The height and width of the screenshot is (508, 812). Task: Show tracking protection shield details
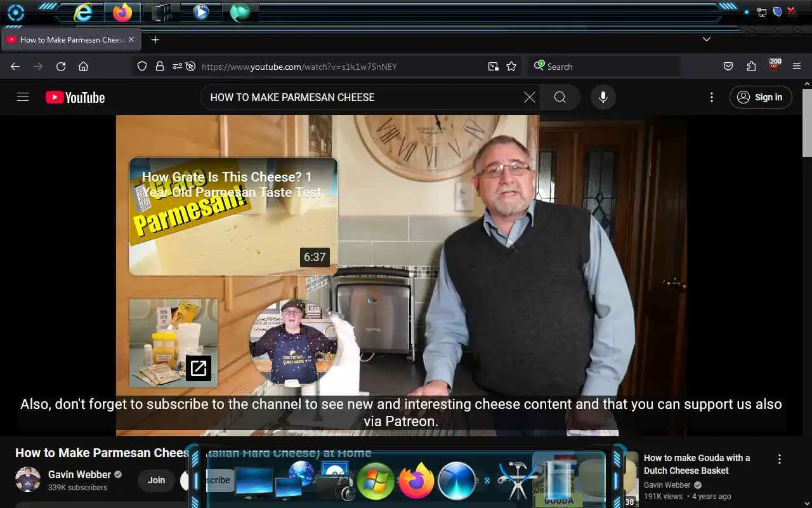point(142,66)
